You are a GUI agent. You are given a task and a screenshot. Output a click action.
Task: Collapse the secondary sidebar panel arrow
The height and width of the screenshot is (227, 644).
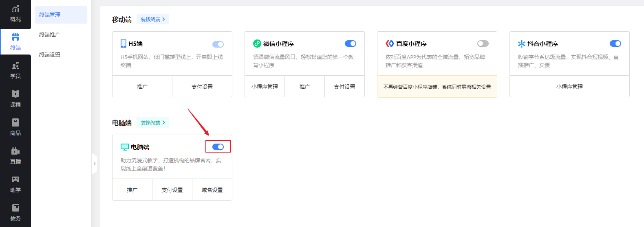(95, 164)
